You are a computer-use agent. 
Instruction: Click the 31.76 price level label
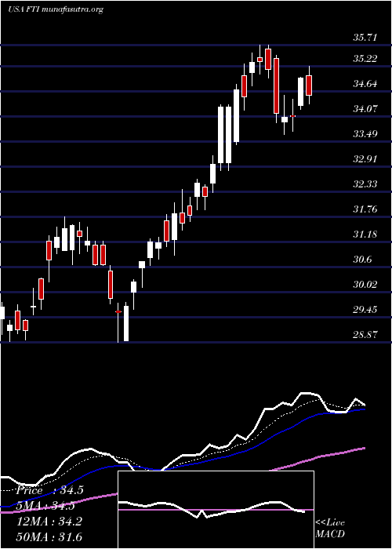tap(365, 209)
